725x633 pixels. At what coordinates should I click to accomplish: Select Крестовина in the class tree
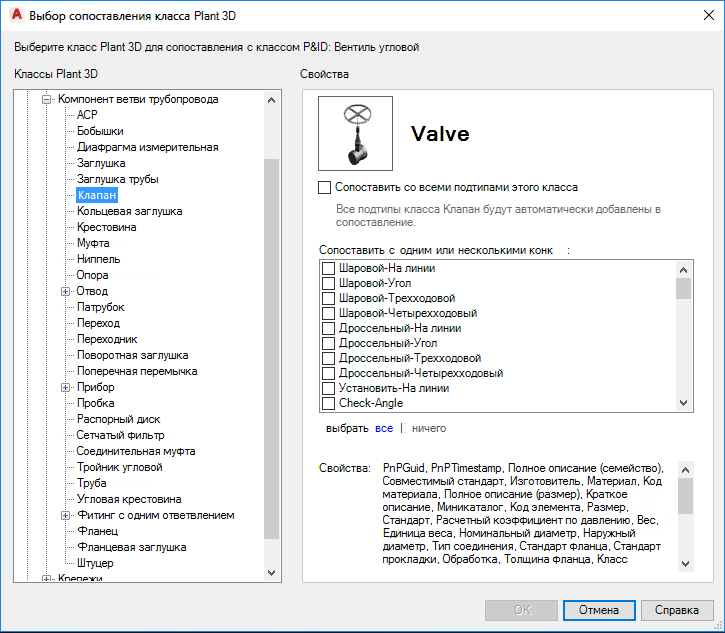point(106,227)
